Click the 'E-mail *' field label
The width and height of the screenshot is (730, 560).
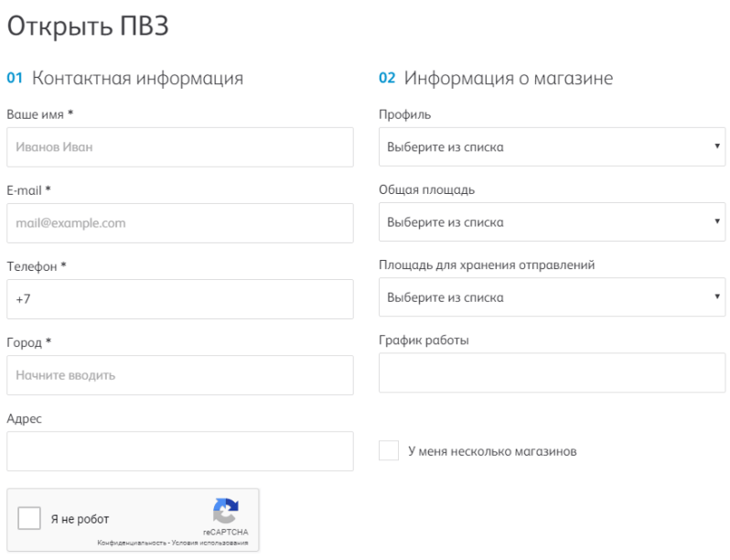(28, 189)
